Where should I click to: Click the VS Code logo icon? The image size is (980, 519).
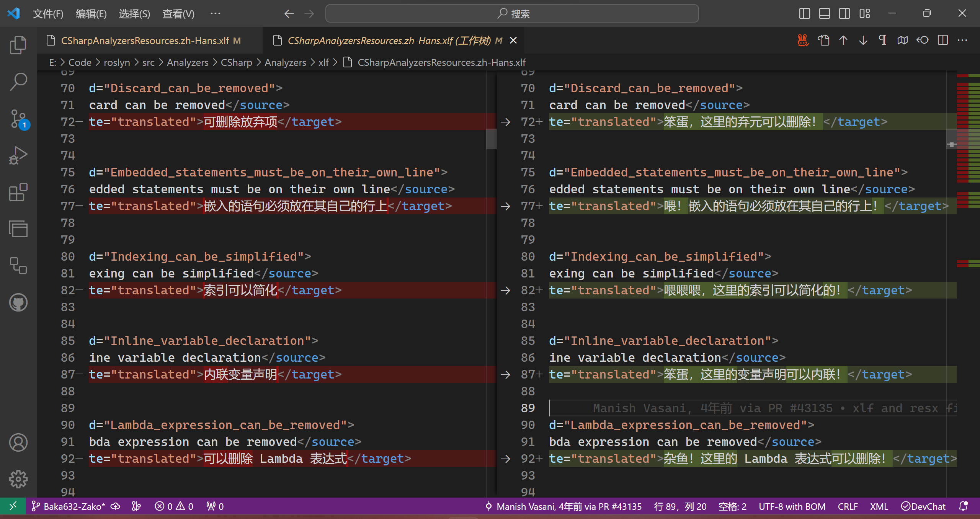point(14,13)
